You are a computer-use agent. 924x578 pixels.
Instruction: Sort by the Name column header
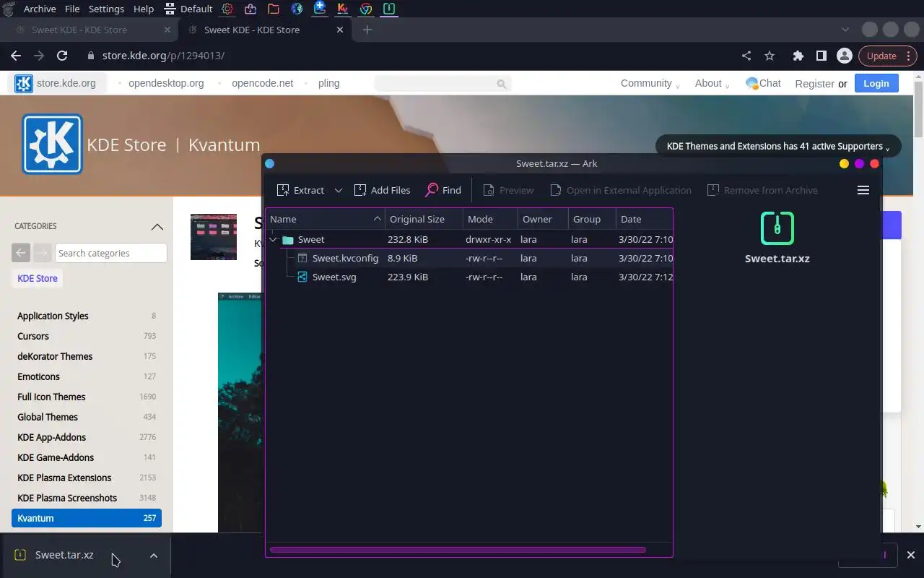point(326,219)
